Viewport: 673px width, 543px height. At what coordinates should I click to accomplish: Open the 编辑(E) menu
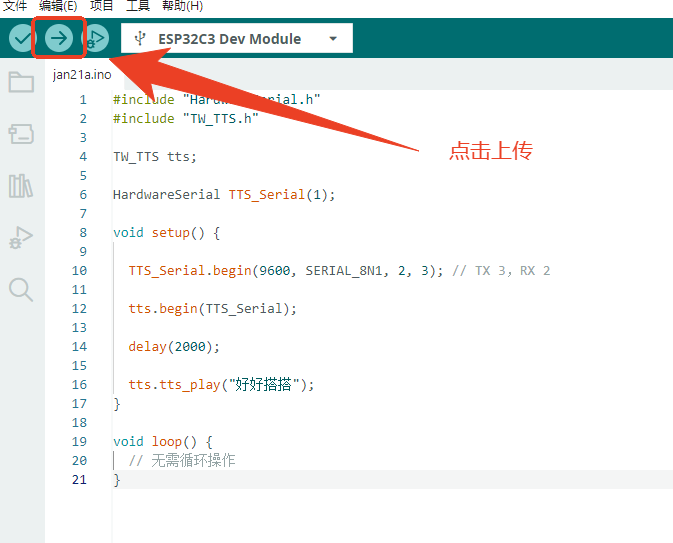58,6
